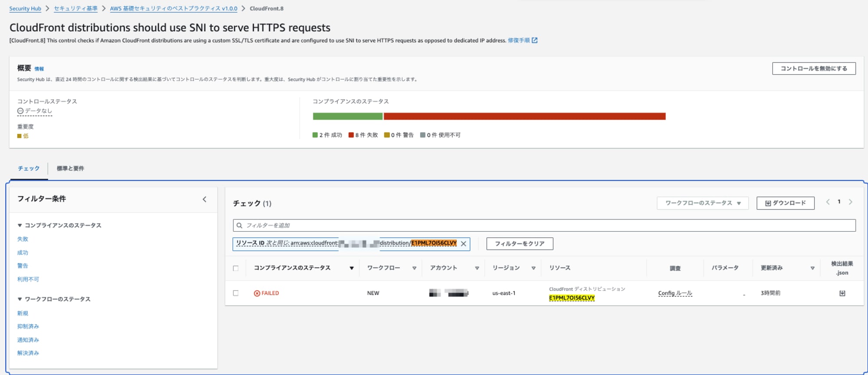
Task: Click the FAILED status icon in the row
Action: (x=257, y=293)
